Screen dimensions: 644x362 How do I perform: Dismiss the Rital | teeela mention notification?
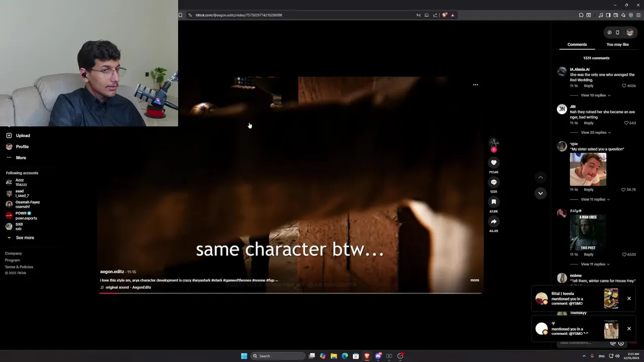tap(629, 299)
